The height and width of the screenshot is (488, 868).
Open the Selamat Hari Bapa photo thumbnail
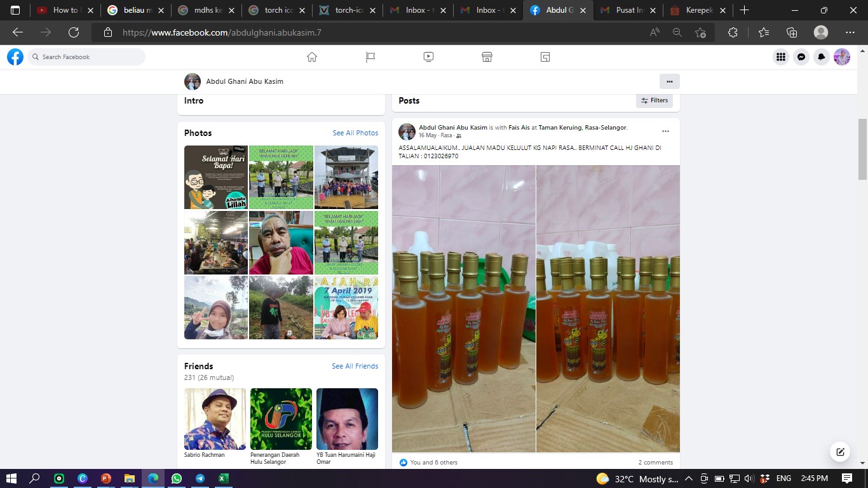click(x=216, y=177)
